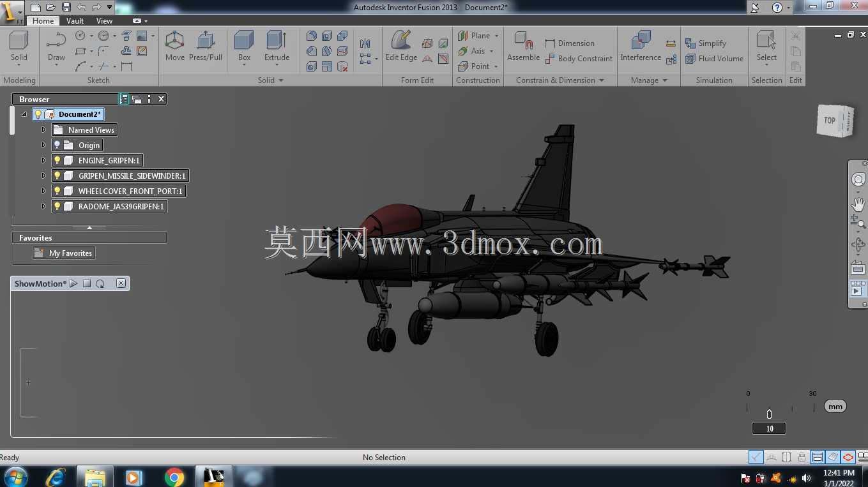Expand the Constrain & Dimension panel dropdown

click(602, 80)
